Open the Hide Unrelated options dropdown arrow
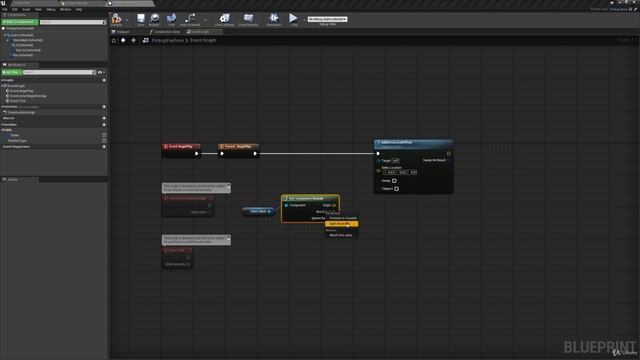This screenshot has width=640, height=360. click(205, 20)
